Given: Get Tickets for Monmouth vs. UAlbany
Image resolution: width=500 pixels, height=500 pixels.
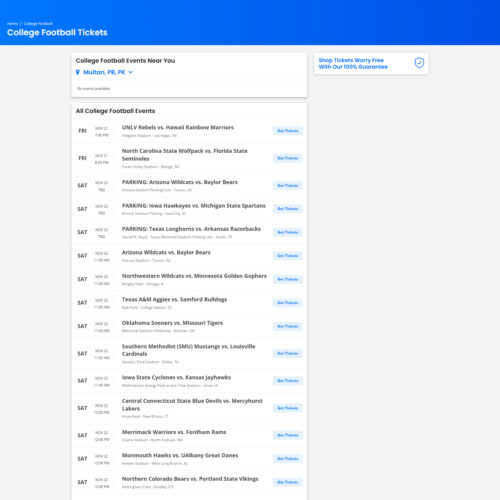Looking at the screenshot, I should tap(288, 459).
